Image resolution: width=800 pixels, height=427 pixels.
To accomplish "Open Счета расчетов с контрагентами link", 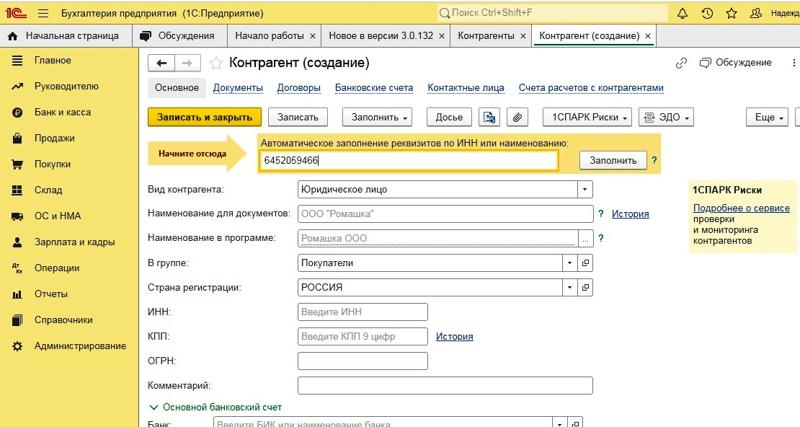I will pyautogui.click(x=591, y=88).
